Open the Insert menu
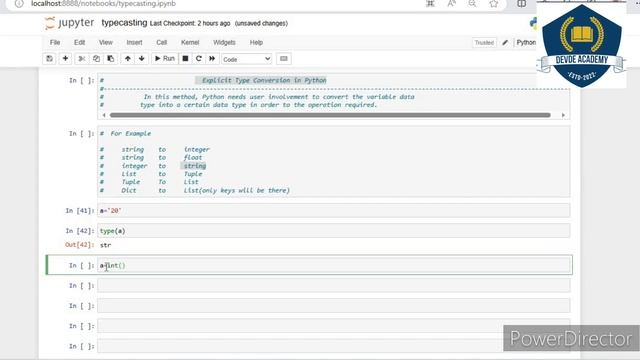640x360 pixels. point(134,42)
